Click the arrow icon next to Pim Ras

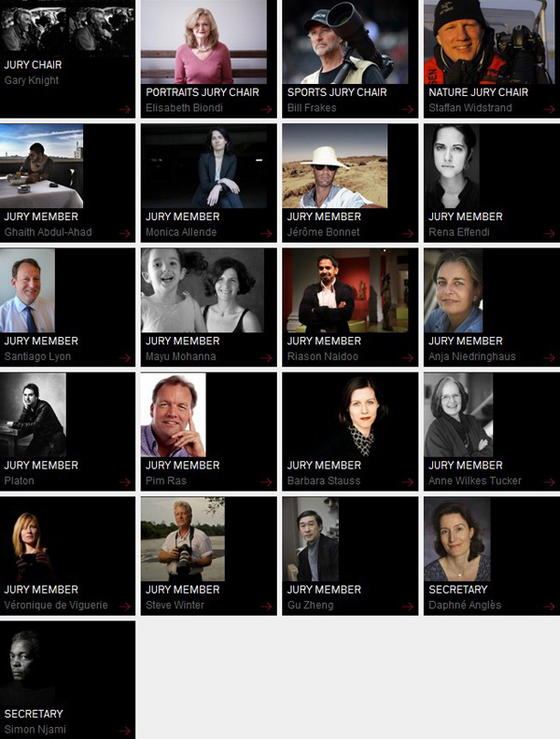click(x=266, y=482)
